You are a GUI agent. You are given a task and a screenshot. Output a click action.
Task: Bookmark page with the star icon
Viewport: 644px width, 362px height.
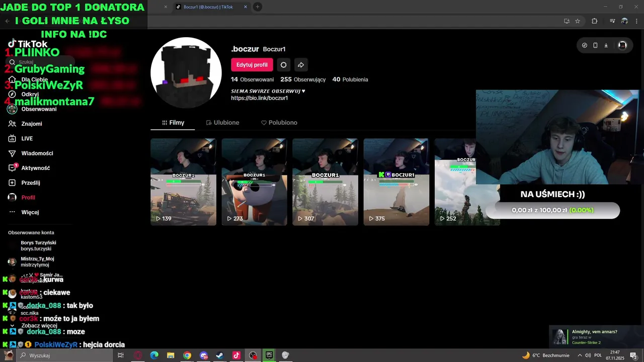578,21
